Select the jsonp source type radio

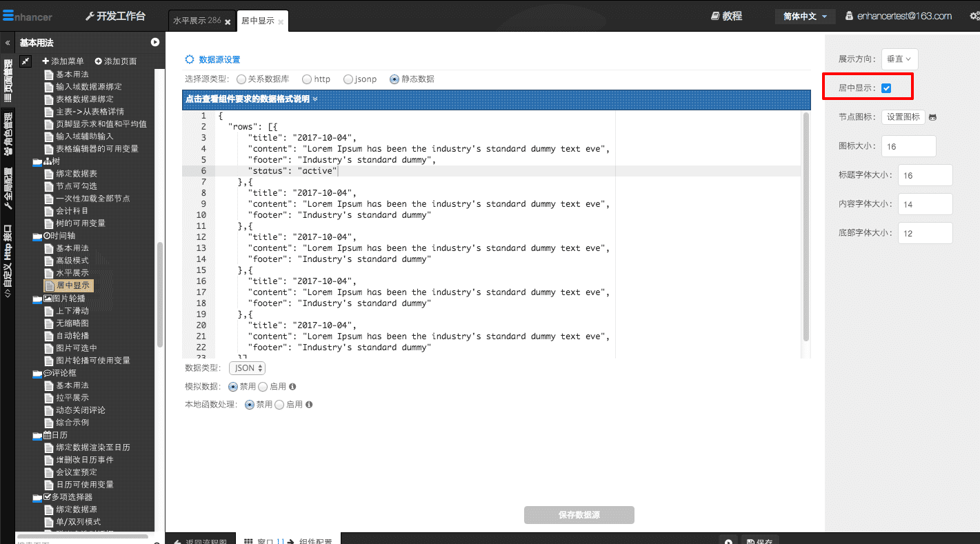coord(348,79)
